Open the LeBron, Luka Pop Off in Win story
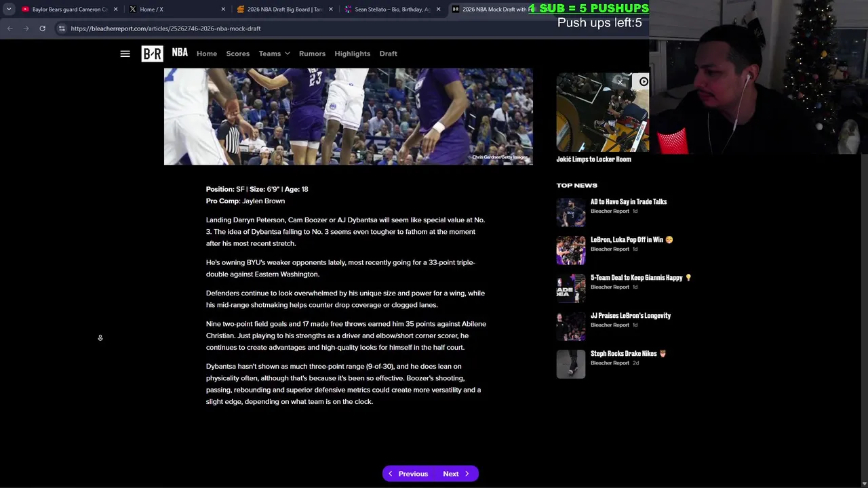This screenshot has width=868, height=488. [631, 239]
